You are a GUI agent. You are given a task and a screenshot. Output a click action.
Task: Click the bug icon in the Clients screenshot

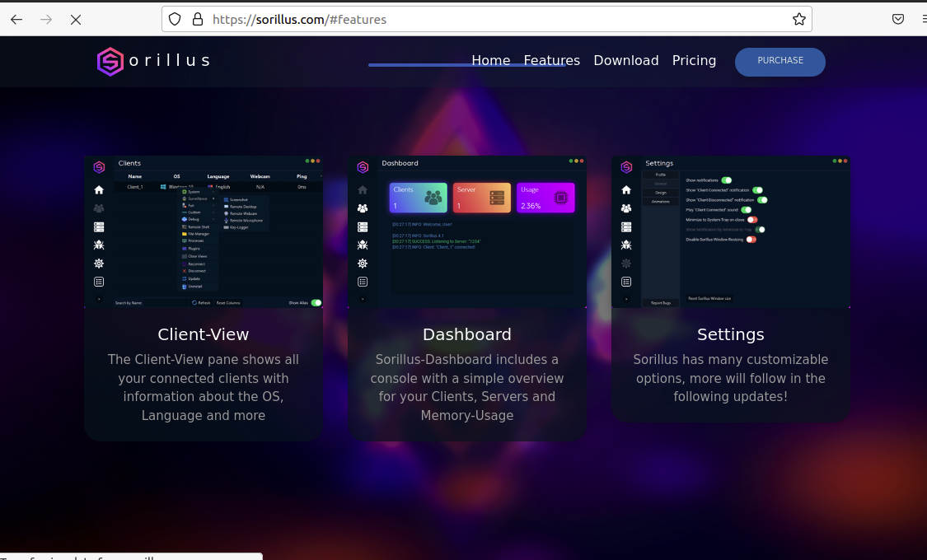tap(99, 245)
